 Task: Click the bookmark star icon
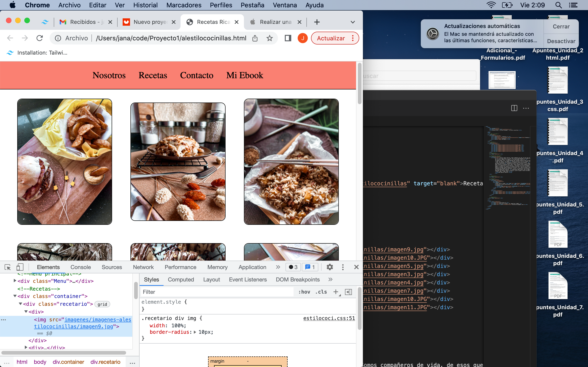pyautogui.click(x=269, y=38)
